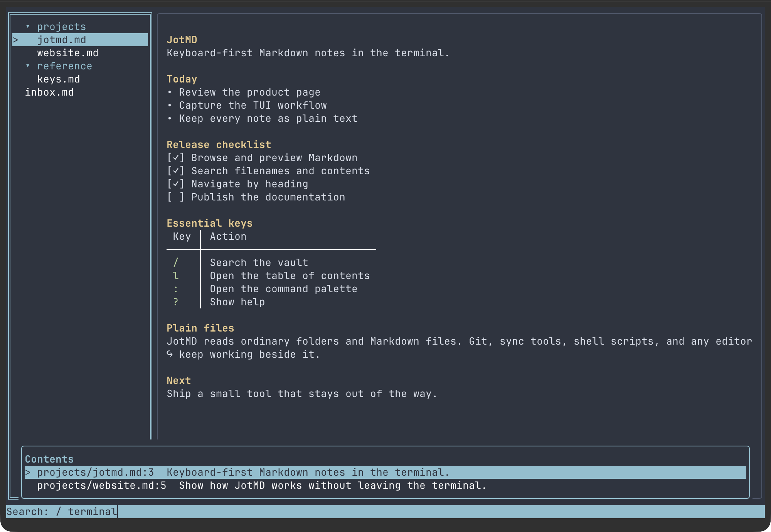Click the Essential keys heading

[210, 223]
